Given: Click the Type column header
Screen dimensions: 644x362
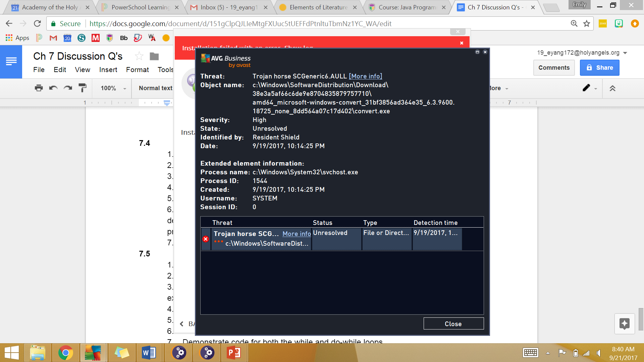Looking at the screenshot, I should 370,223.
